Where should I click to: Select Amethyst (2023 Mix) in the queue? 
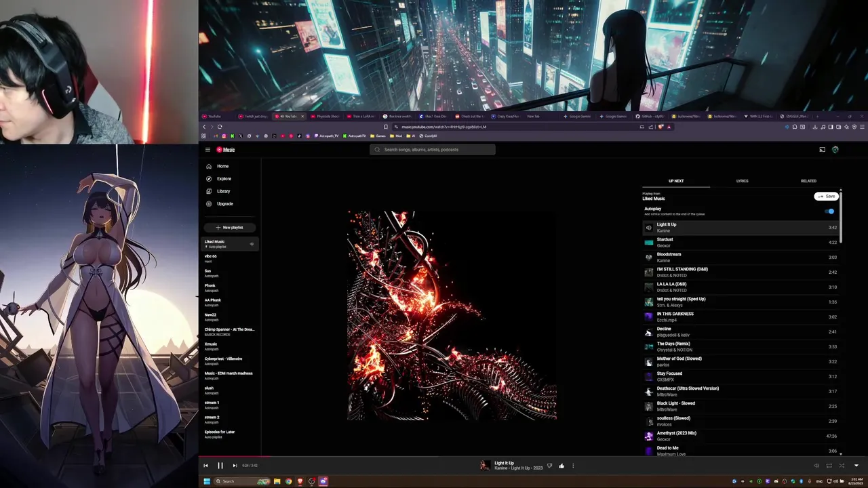click(x=741, y=436)
